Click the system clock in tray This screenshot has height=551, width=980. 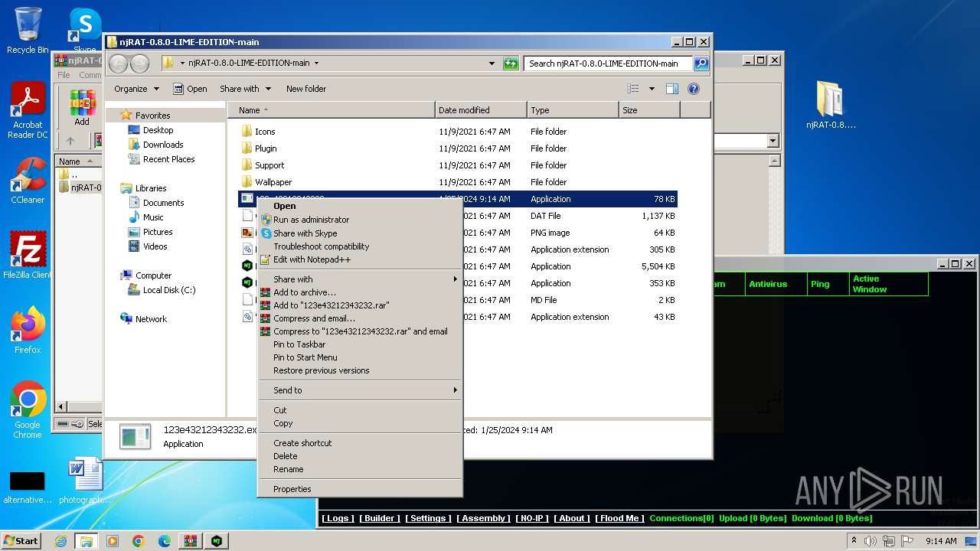pyautogui.click(x=941, y=541)
